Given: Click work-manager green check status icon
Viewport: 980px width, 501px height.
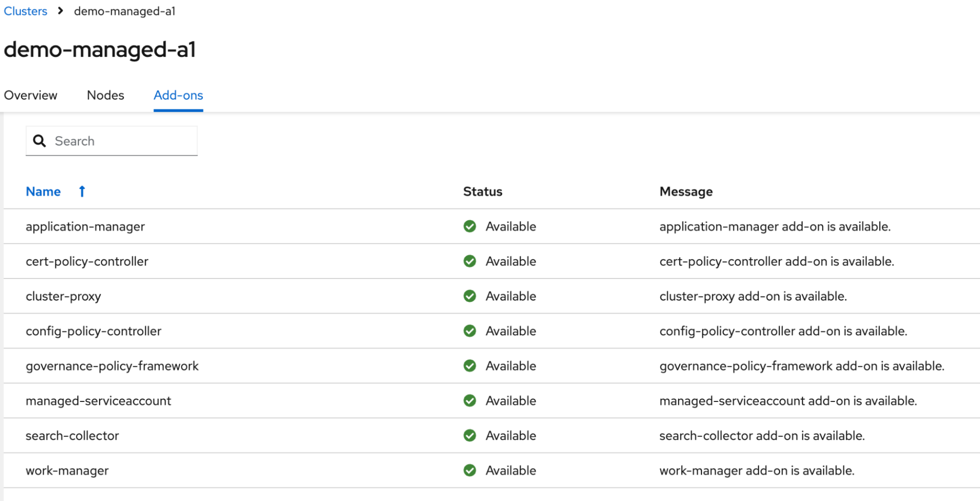Looking at the screenshot, I should point(470,470).
